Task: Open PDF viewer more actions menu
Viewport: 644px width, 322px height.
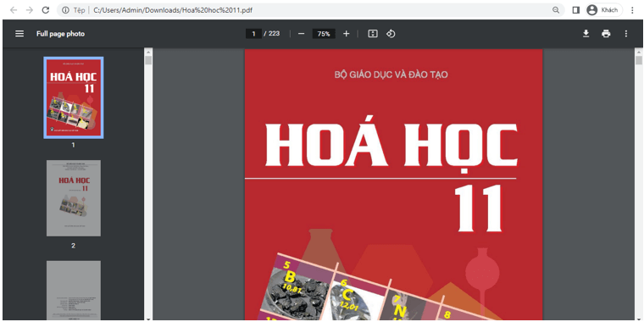Action: [626, 34]
